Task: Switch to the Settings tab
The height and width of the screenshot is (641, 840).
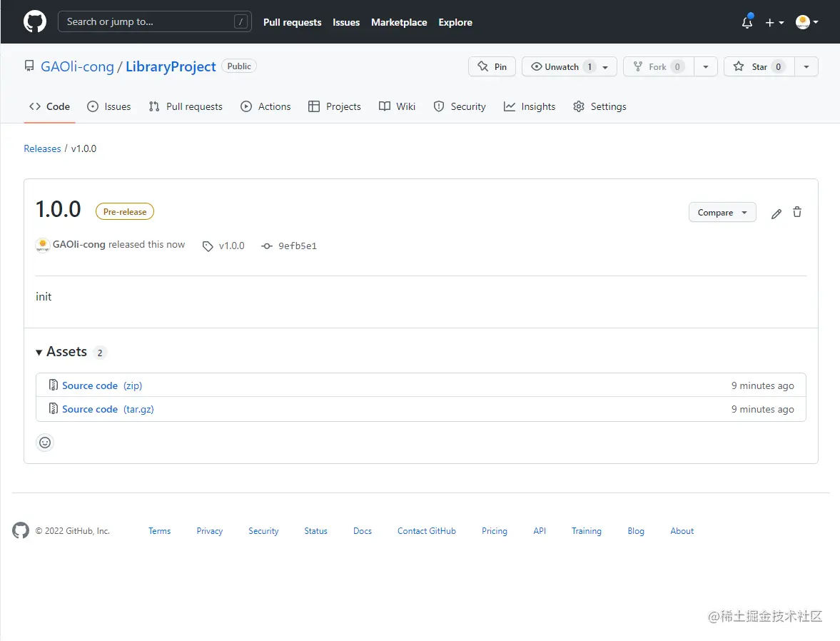Action: [599, 106]
